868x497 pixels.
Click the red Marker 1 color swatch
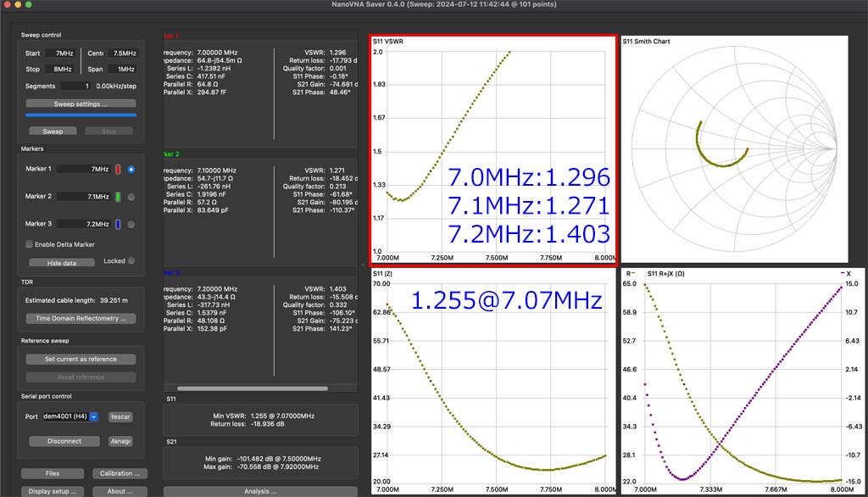point(118,170)
